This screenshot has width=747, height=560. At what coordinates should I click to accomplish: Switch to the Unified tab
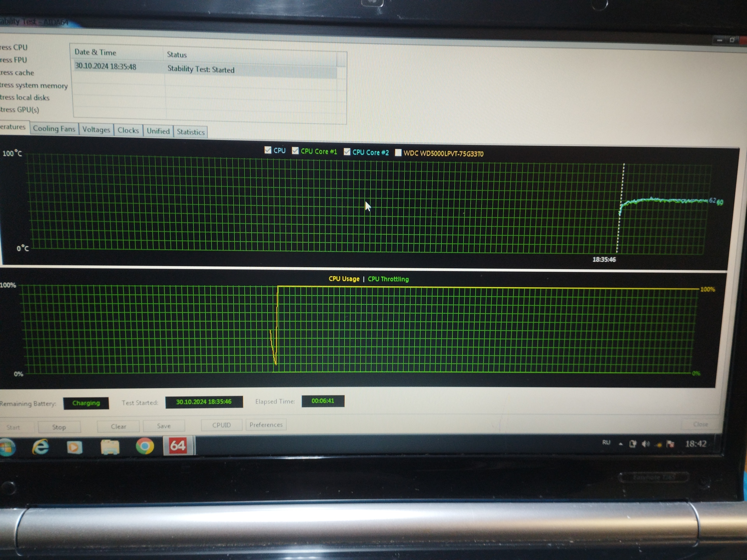click(158, 131)
